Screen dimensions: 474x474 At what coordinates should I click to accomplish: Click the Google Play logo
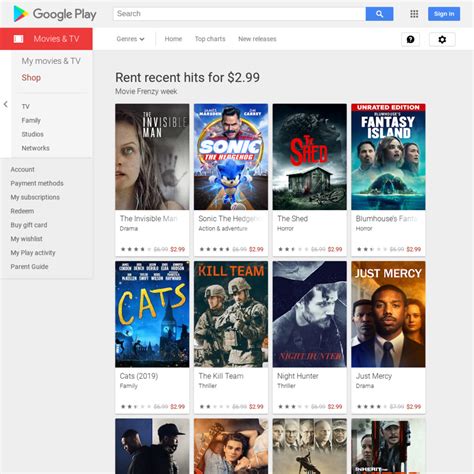coord(55,14)
